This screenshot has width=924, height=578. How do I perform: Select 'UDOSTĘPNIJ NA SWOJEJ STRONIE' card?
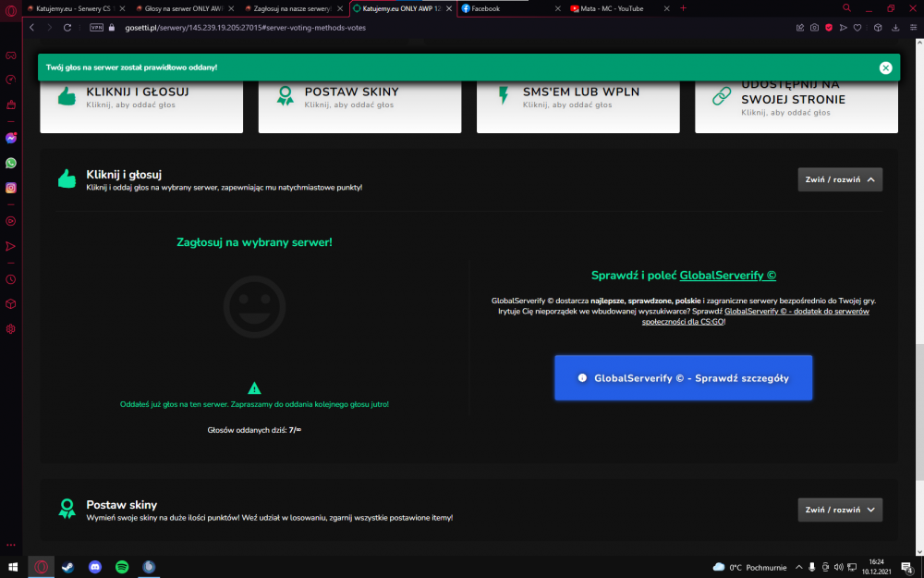(x=796, y=106)
